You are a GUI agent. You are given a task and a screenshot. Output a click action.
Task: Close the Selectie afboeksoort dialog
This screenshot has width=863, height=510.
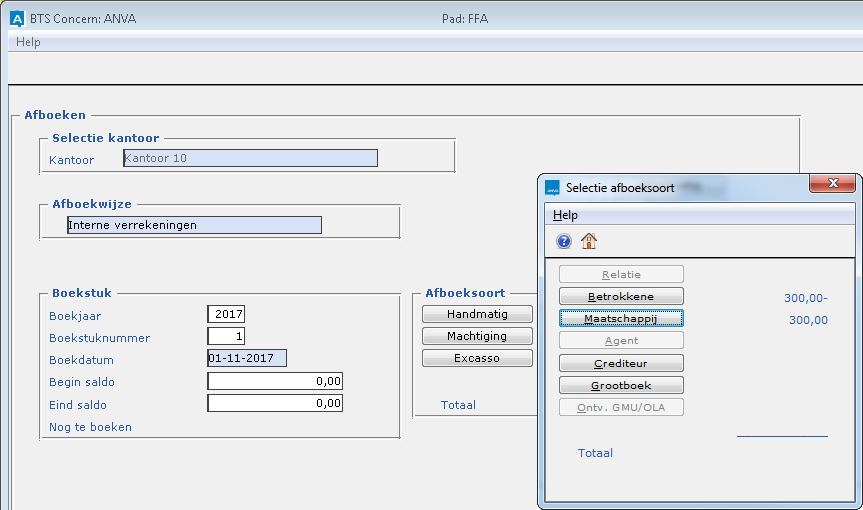pyautogui.click(x=831, y=185)
